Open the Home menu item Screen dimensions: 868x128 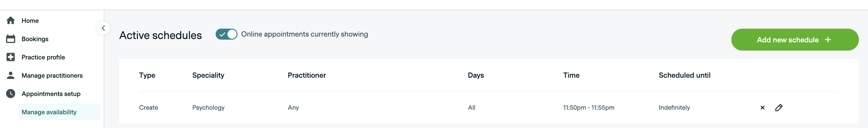[30, 21]
